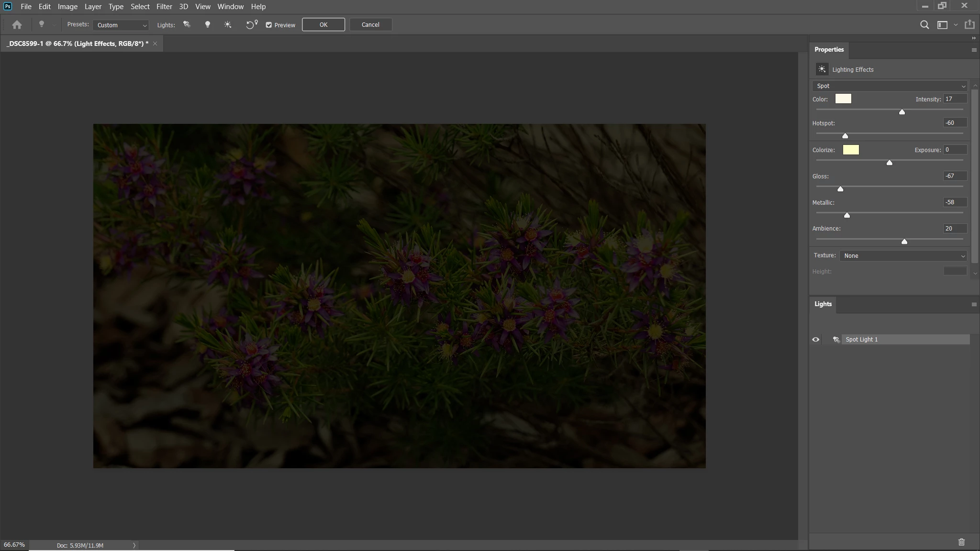The height and width of the screenshot is (551, 980).
Task: Toggle the Preview checkbox
Action: (x=269, y=25)
